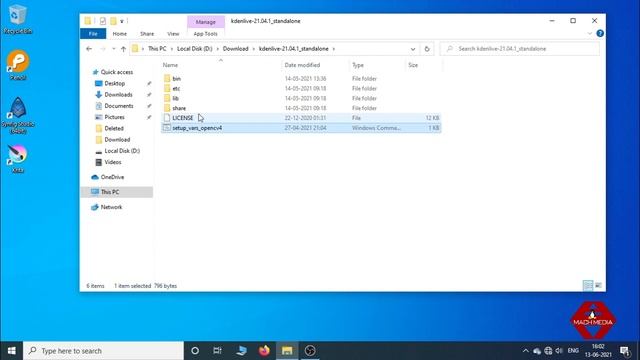Click Local Disk (D:) in address bar
This screenshot has width=640, height=360.
pos(195,49)
